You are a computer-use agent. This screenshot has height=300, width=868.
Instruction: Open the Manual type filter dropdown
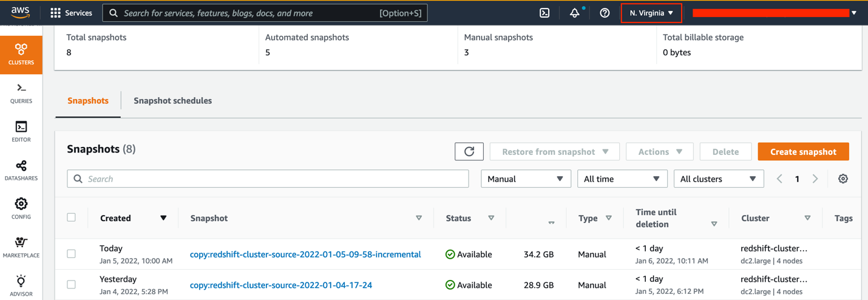click(526, 179)
